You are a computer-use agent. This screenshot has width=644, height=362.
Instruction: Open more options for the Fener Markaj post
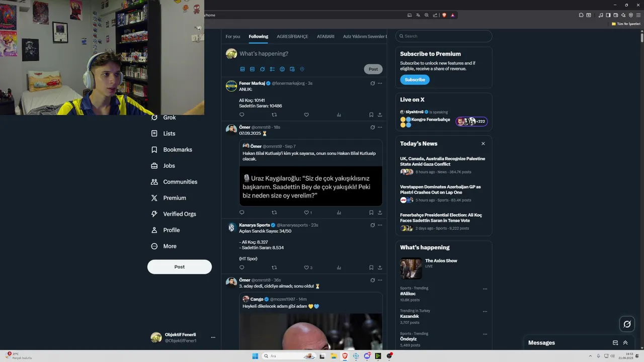coord(380,83)
